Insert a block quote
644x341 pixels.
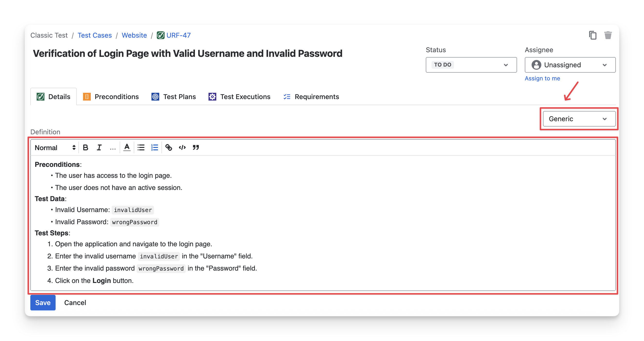point(196,148)
